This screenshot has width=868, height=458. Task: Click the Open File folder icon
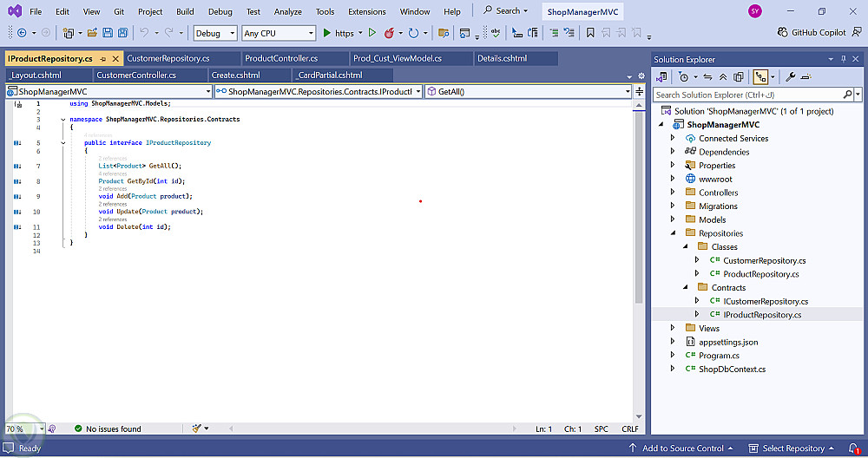[93, 33]
